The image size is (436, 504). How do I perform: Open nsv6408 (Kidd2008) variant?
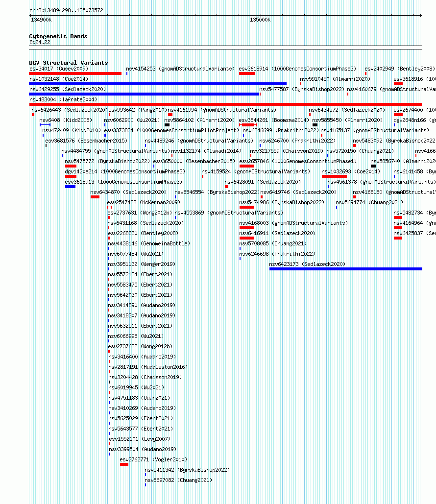pyautogui.click(x=66, y=120)
